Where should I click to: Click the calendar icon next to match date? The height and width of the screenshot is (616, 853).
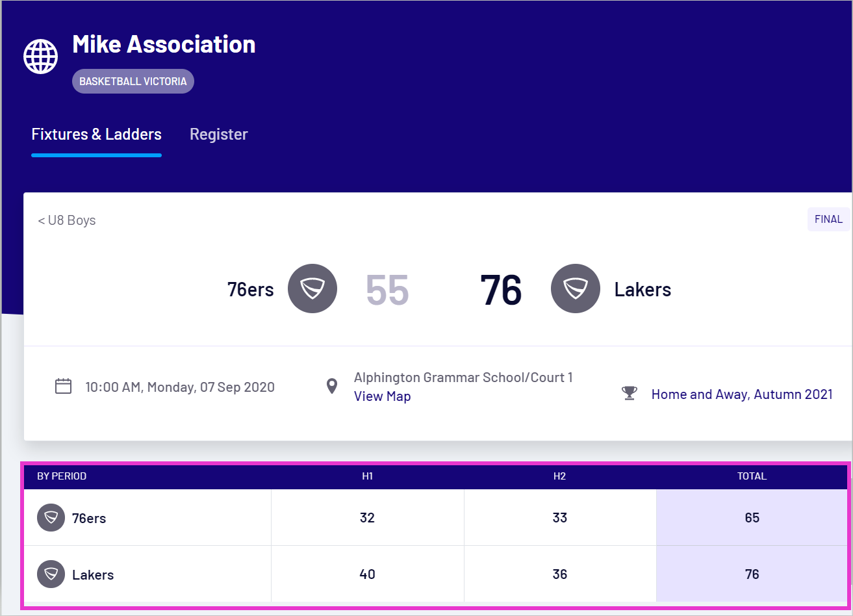pyautogui.click(x=63, y=387)
